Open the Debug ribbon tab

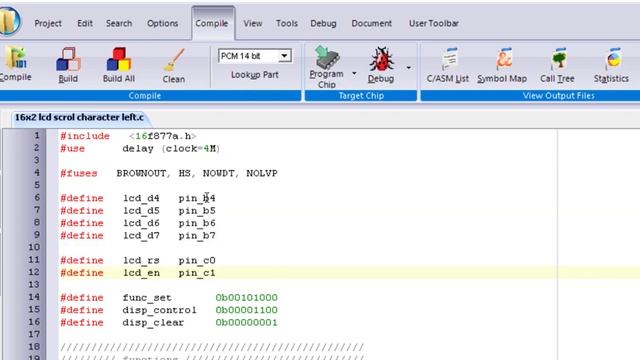tap(323, 24)
